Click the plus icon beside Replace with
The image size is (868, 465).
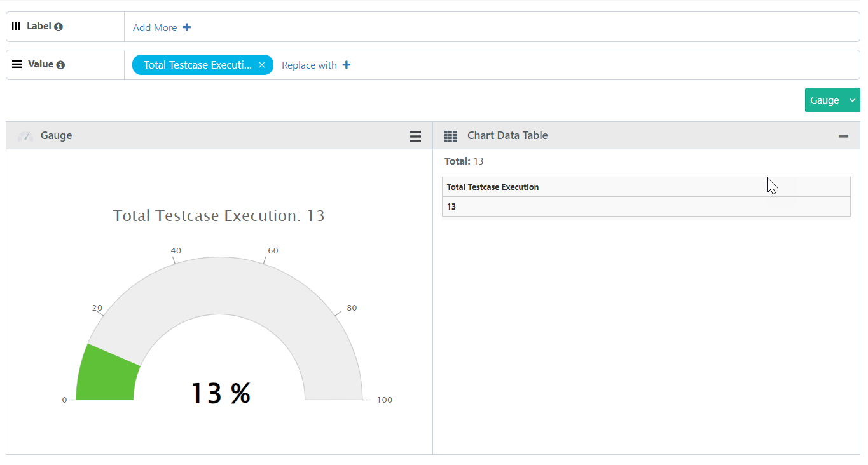(x=347, y=65)
